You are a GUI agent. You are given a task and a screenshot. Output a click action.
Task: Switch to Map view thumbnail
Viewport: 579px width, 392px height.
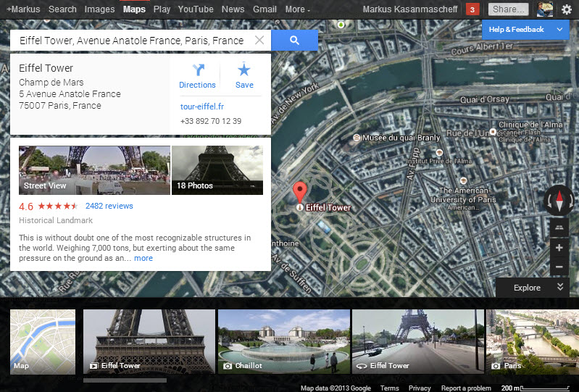tap(43, 341)
